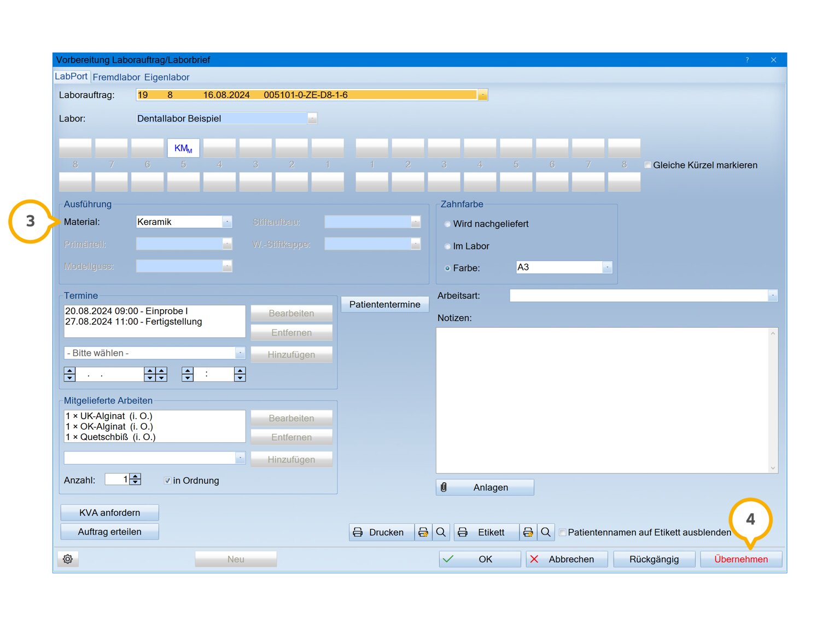Click the time stepper right of the time field

[240, 374]
